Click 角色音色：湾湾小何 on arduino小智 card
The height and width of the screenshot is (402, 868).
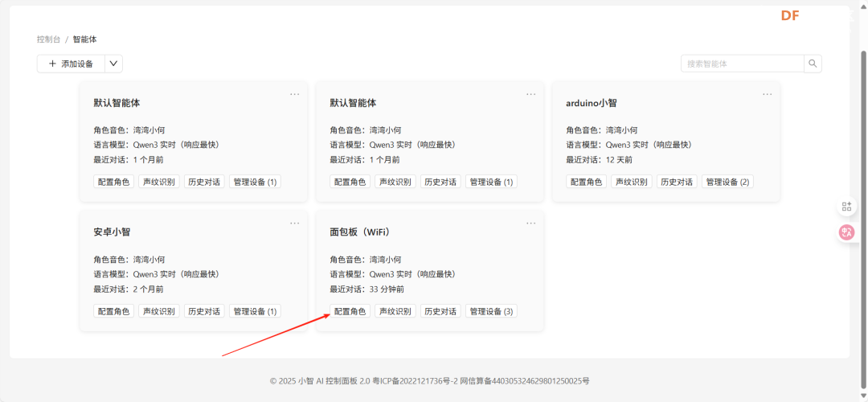pyautogui.click(x=602, y=130)
